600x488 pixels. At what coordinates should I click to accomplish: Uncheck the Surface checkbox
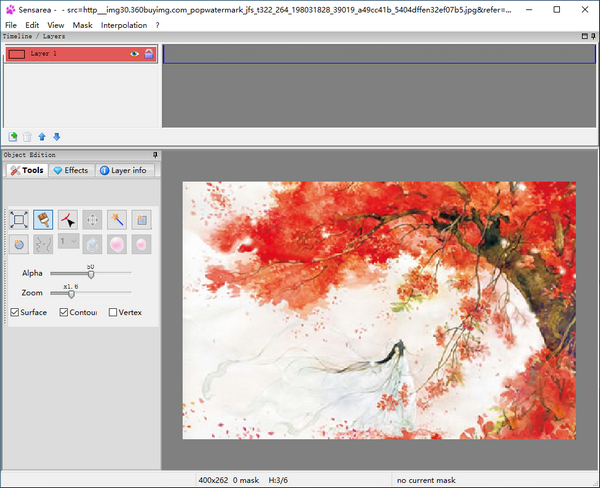(x=14, y=313)
